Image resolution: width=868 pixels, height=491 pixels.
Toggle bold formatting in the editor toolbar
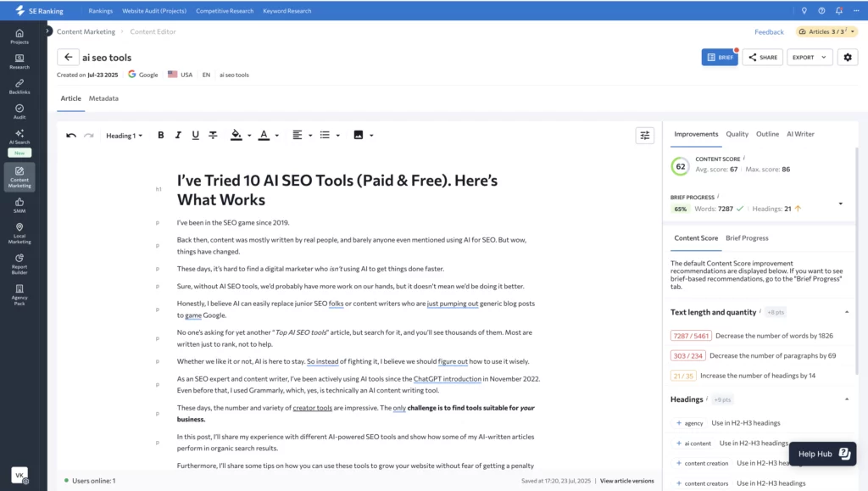161,135
